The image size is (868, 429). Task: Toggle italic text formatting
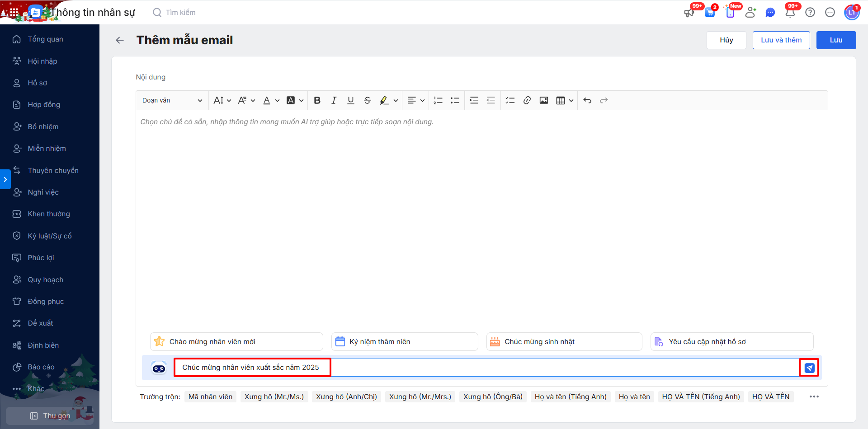[334, 100]
